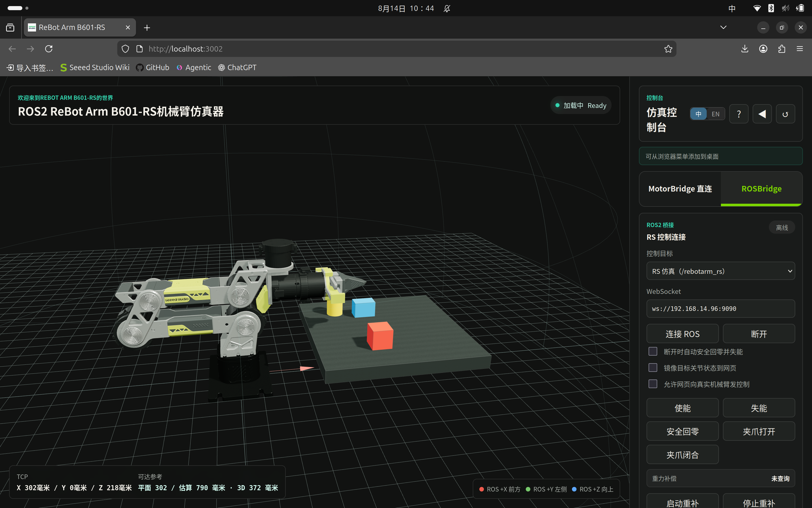This screenshot has width=812, height=508.
Task: Switch language to 中
Action: (x=698, y=114)
